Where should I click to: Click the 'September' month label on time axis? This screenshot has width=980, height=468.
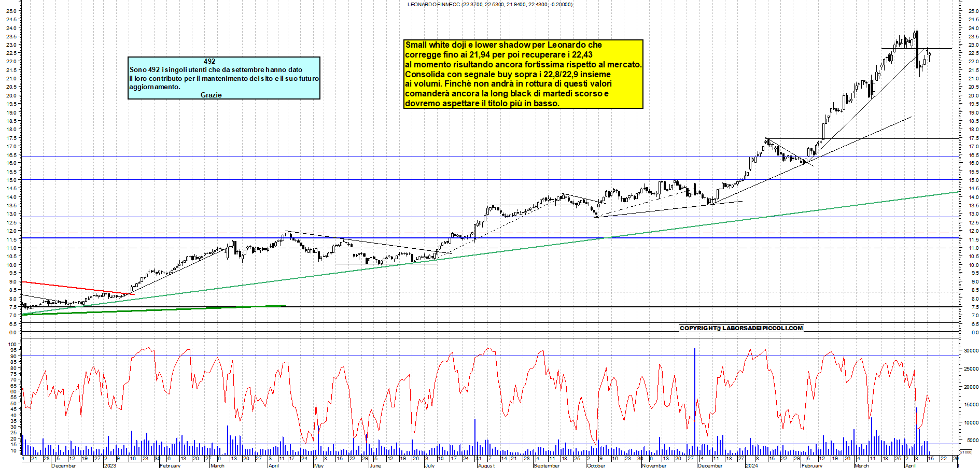pyautogui.click(x=547, y=465)
